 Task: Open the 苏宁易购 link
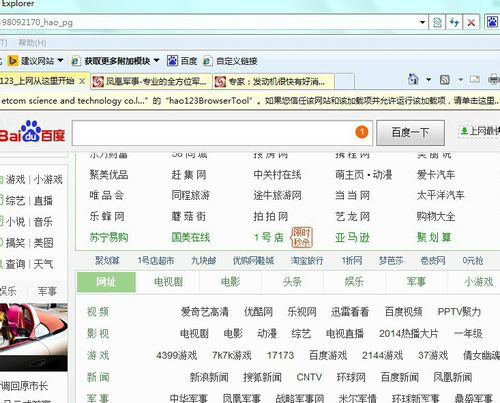pos(109,237)
